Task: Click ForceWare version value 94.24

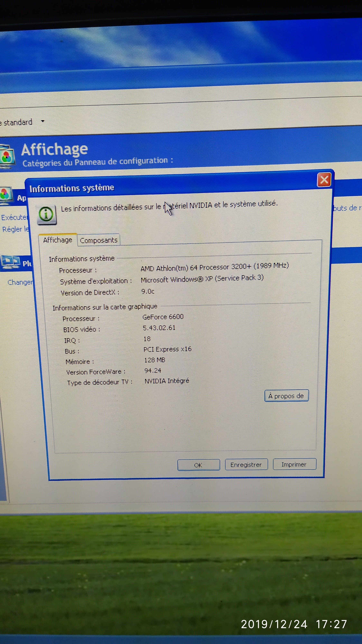Action: pyautogui.click(x=153, y=370)
